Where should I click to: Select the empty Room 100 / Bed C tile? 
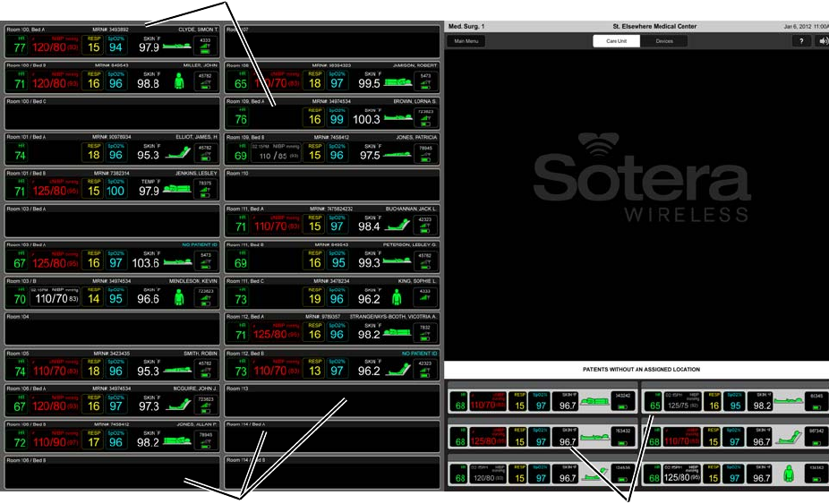[112, 114]
